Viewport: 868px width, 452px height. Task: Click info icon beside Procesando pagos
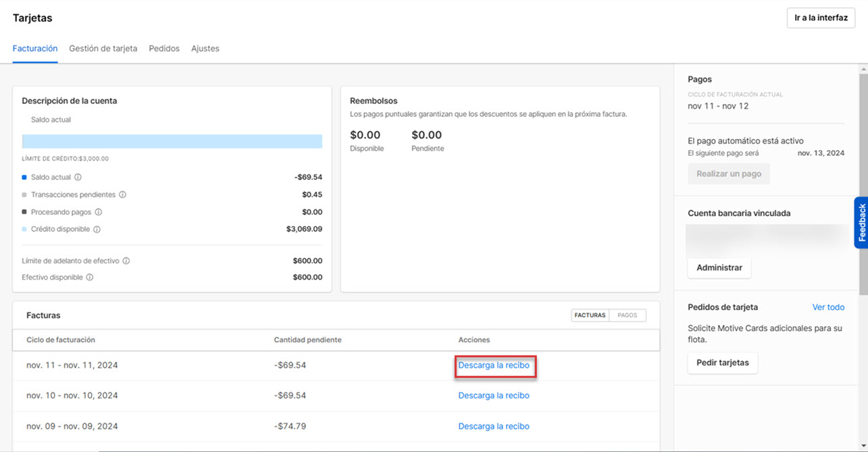click(99, 212)
